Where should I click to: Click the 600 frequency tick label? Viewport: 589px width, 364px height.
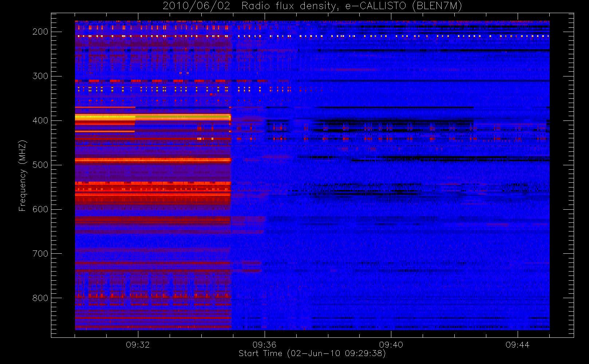click(x=40, y=209)
